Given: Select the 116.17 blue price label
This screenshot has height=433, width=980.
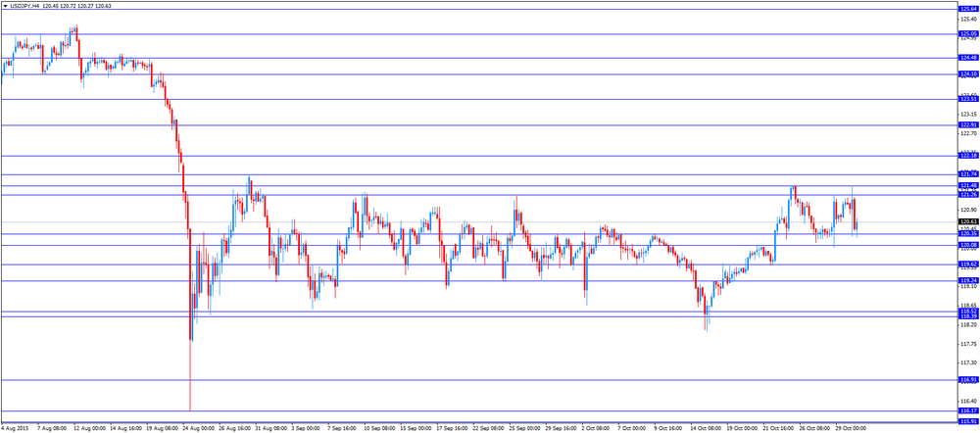Looking at the screenshot, I should (968, 411).
